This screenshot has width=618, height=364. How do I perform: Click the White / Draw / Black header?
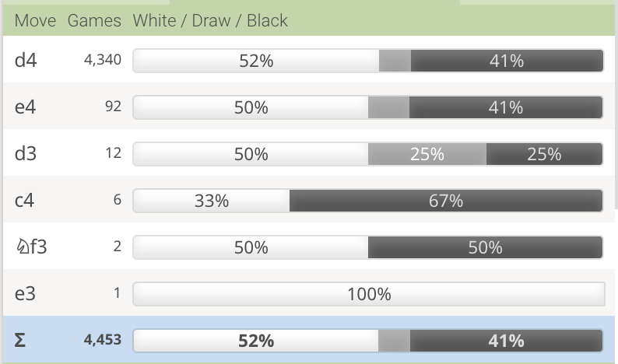point(210,21)
